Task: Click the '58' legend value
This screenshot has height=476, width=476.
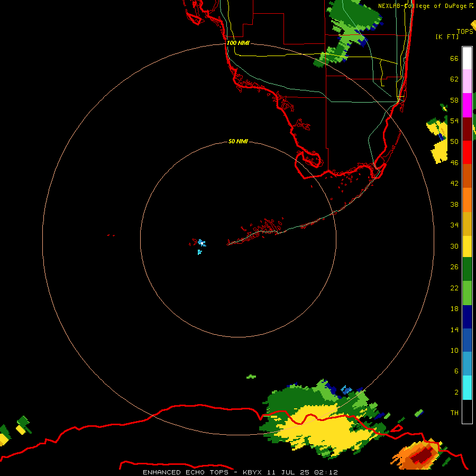Action: [x=454, y=100]
